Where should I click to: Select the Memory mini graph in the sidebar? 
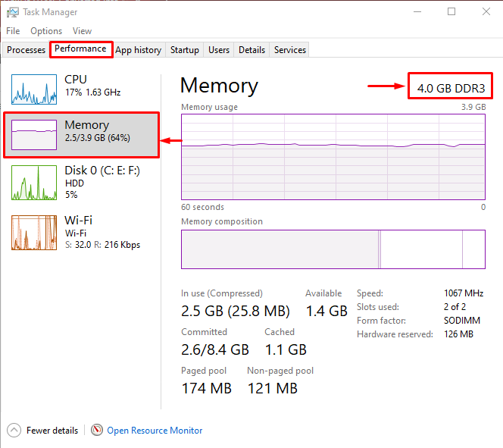coord(34,135)
